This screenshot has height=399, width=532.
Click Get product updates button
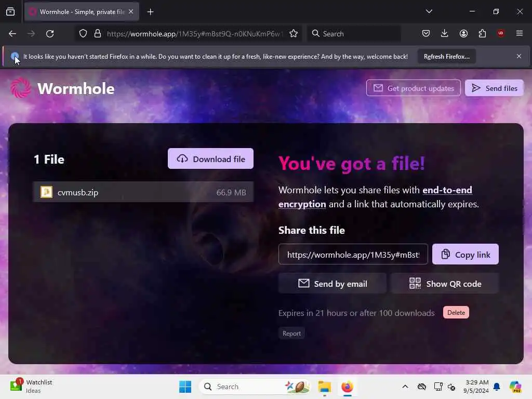coord(413,88)
